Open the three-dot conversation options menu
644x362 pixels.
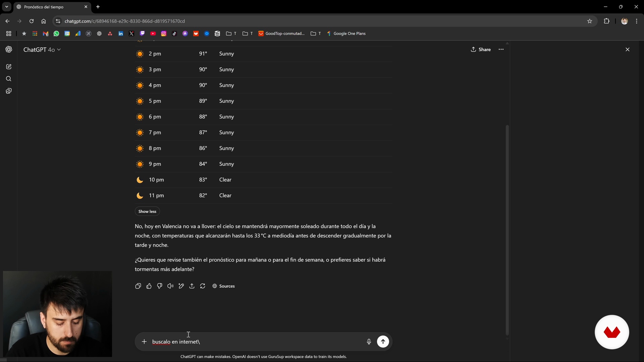(501, 49)
